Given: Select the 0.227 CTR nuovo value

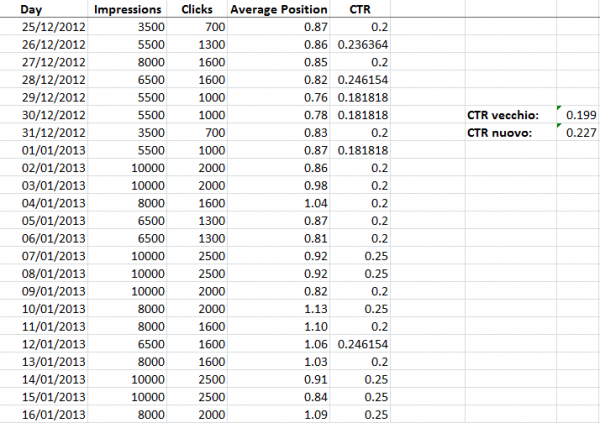Looking at the screenshot, I should (x=578, y=132).
